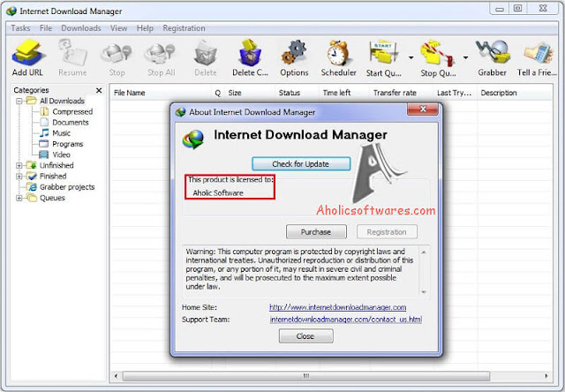565x392 pixels.
Task: Close the Categories panel with X
Action: pyautogui.click(x=99, y=90)
